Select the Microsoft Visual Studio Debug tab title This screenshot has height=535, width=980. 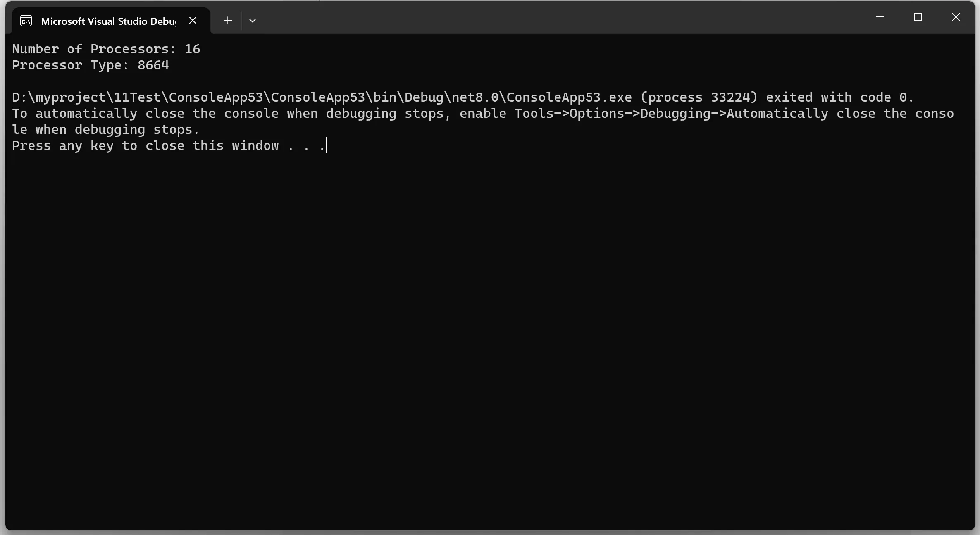coord(109,21)
